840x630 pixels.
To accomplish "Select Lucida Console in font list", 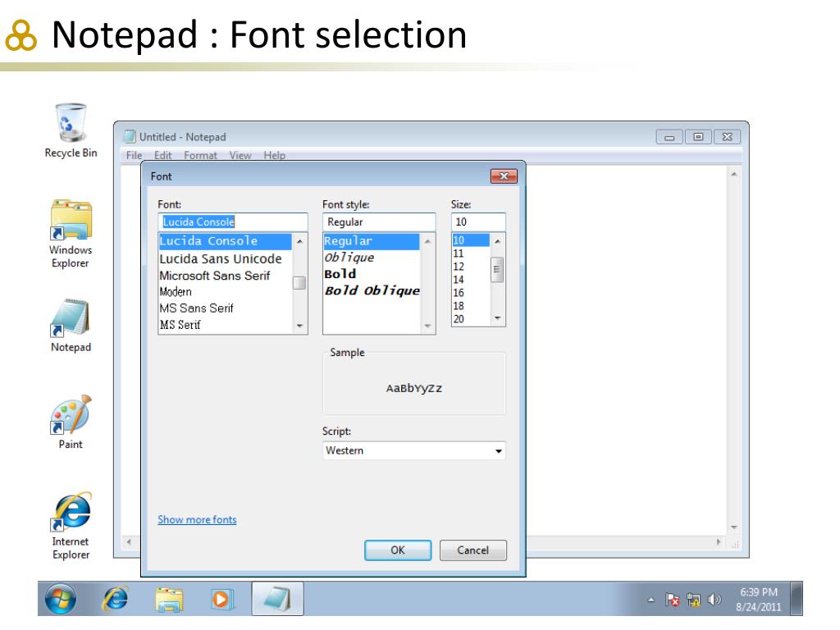I will point(226,241).
